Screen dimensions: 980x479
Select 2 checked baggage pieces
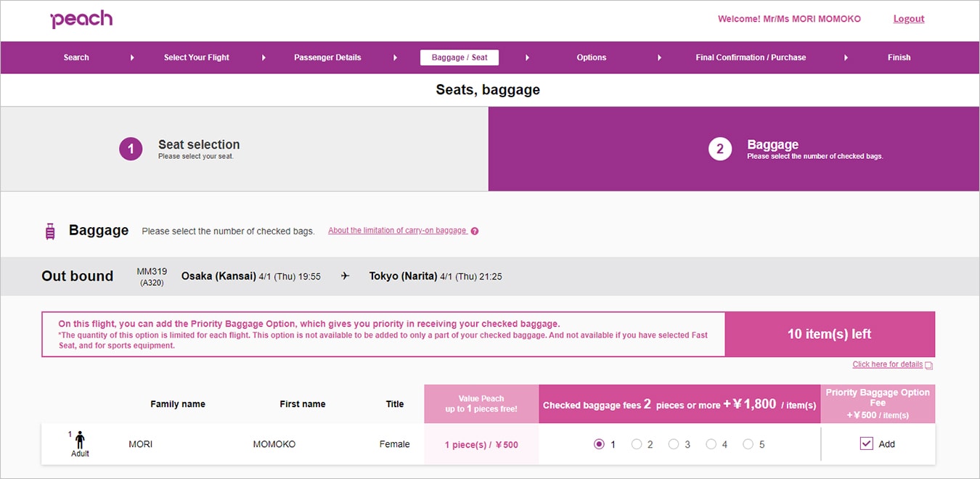pyautogui.click(x=637, y=444)
